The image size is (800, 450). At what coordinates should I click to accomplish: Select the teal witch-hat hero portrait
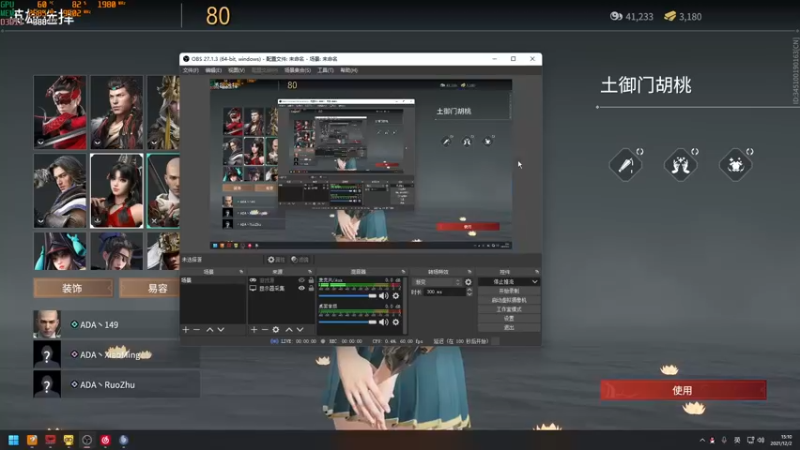[60, 251]
